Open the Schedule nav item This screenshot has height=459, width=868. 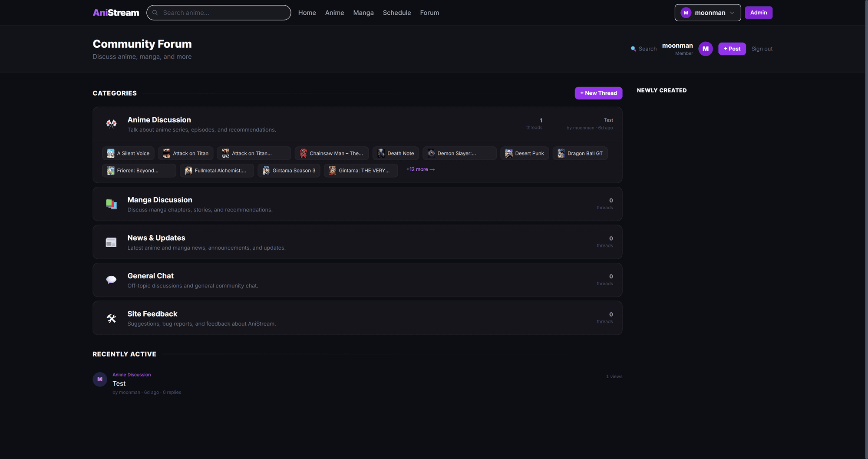pos(397,13)
